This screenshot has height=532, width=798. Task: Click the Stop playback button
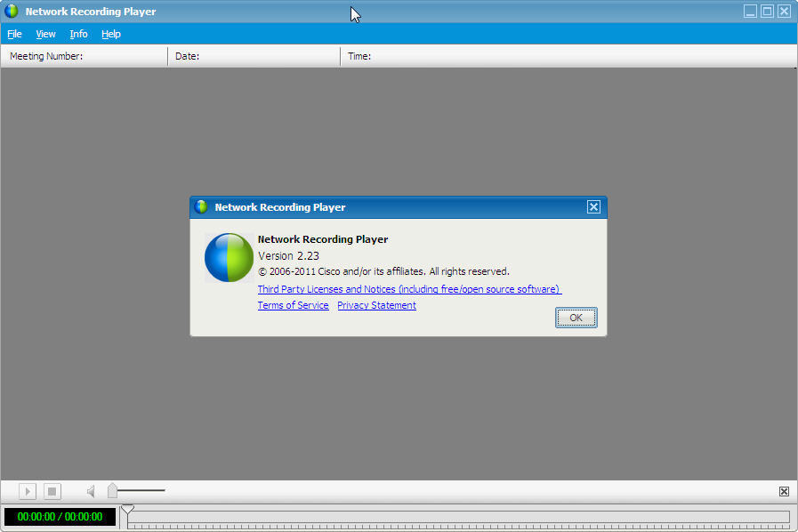[52, 490]
